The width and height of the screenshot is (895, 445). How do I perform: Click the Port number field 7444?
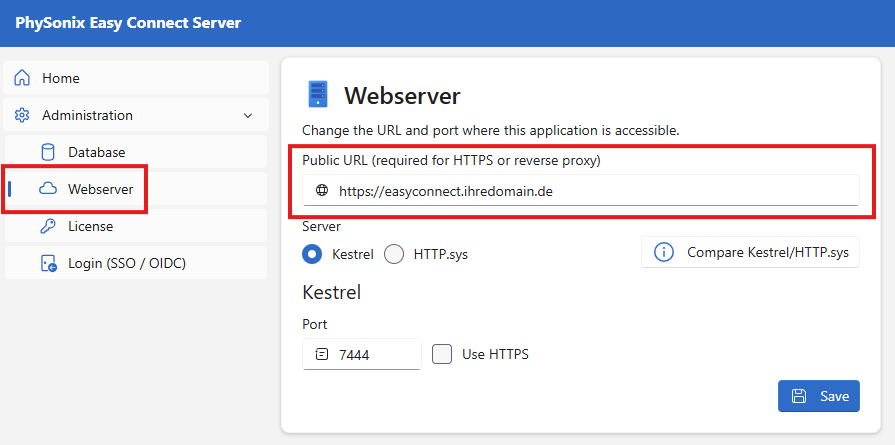[x=362, y=355]
